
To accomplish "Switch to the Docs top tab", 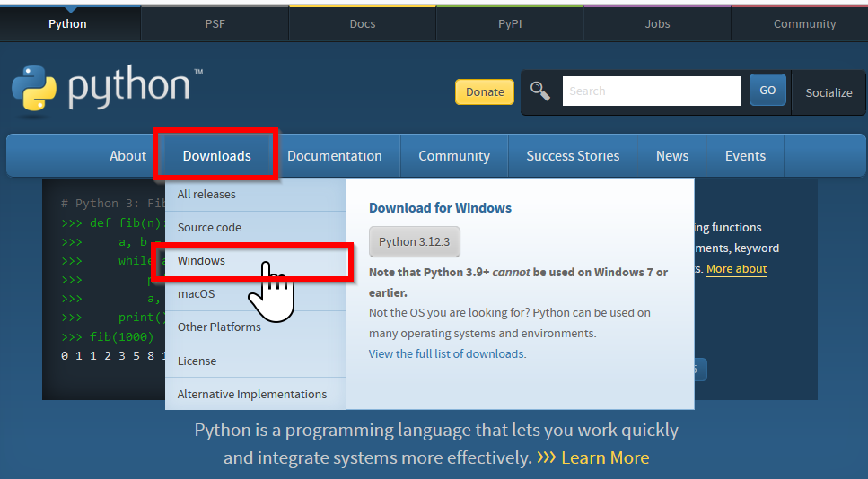I will pyautogui.click(x=363, y=24).
